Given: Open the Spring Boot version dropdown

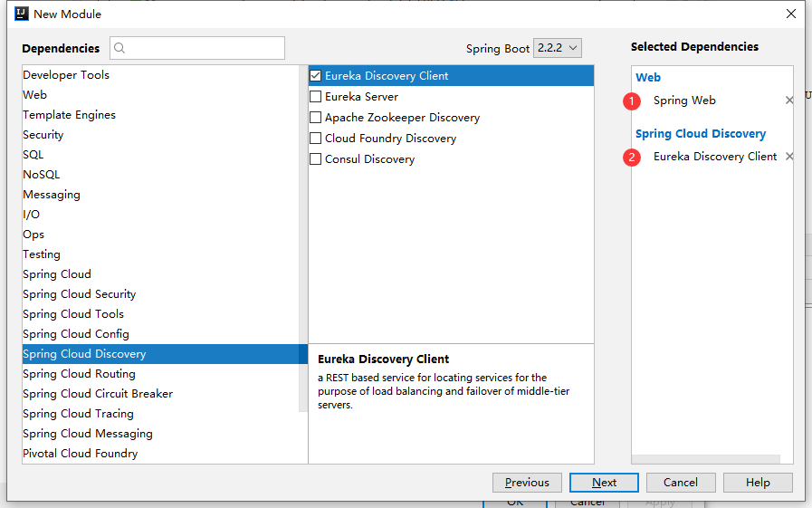Looking at the screenshot, I should click(x=558, y=48).
